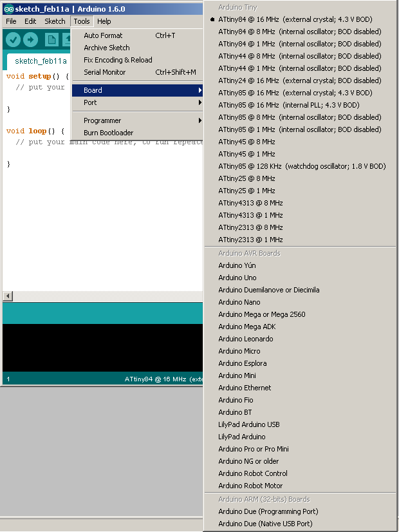Select ATtiny85 @ 8 MHz internal oscillator
The height and width of the screenshot is (532, 399).
[x=300, y=117]
